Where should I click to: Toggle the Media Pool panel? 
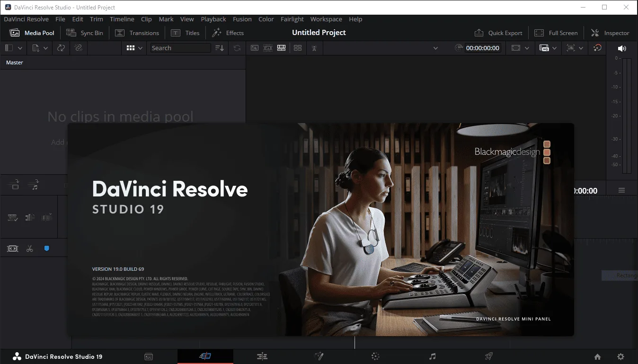point(32,33)
